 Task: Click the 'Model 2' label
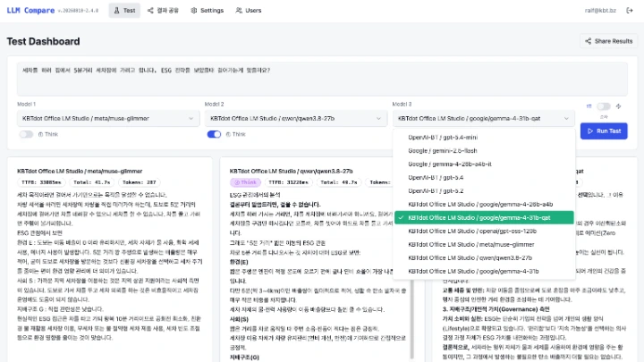click(x=214, y=105)
